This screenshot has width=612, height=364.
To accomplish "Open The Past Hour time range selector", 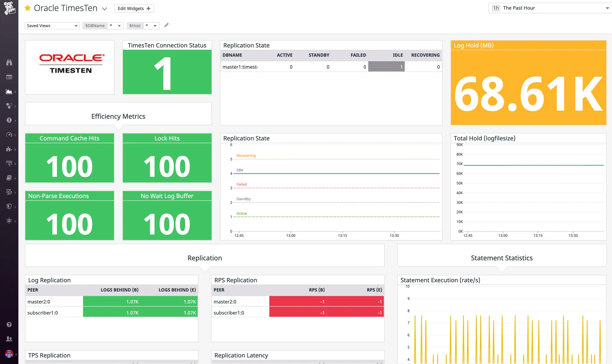I will (550, 8).
